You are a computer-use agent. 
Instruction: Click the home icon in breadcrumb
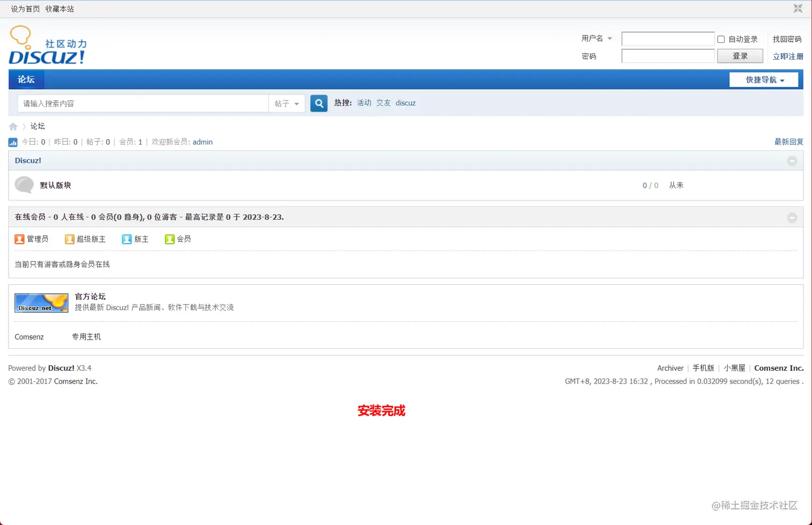click(x=13, y=127)
